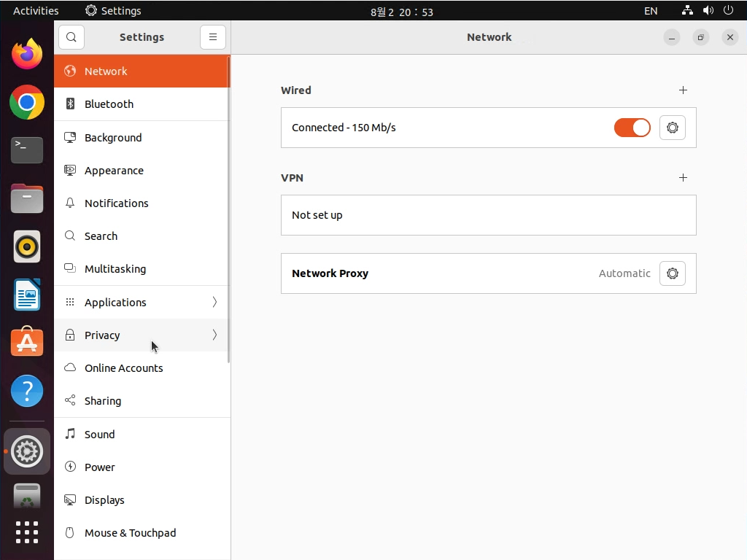This screenshot has width=747, height=560.
Task: Open the Settings search button
Action: pos(71,37)
